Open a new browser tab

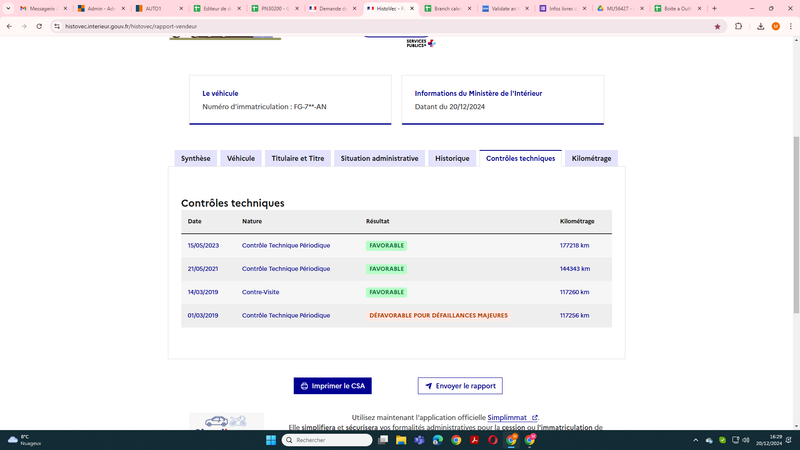coord(714,9)
